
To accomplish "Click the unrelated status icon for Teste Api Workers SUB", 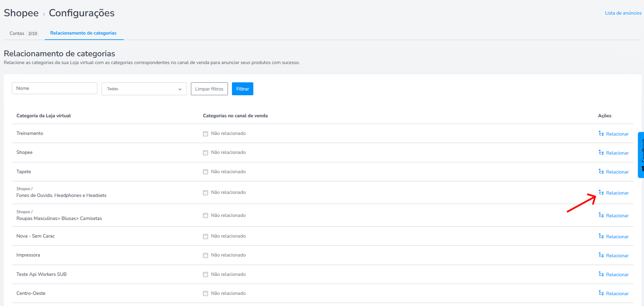I will [x=206, y=274].
